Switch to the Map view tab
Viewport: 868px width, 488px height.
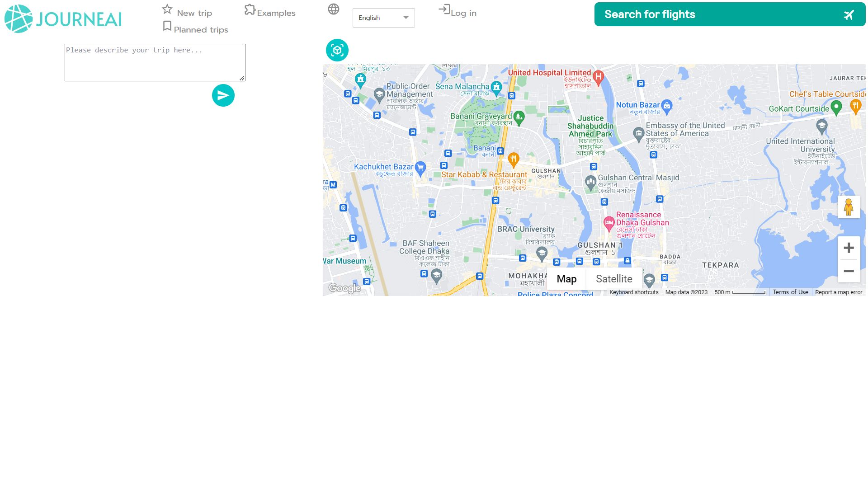click(x=566, y=279)
